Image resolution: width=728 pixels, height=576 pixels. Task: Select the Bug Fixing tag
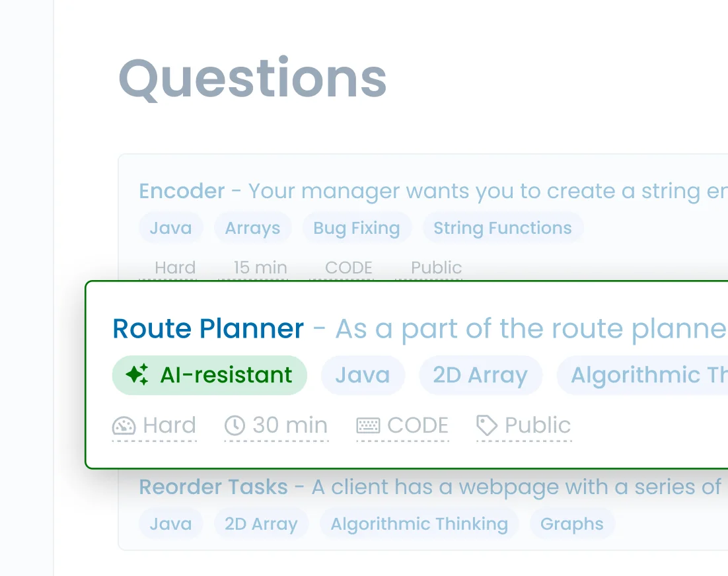click(357, 227)
